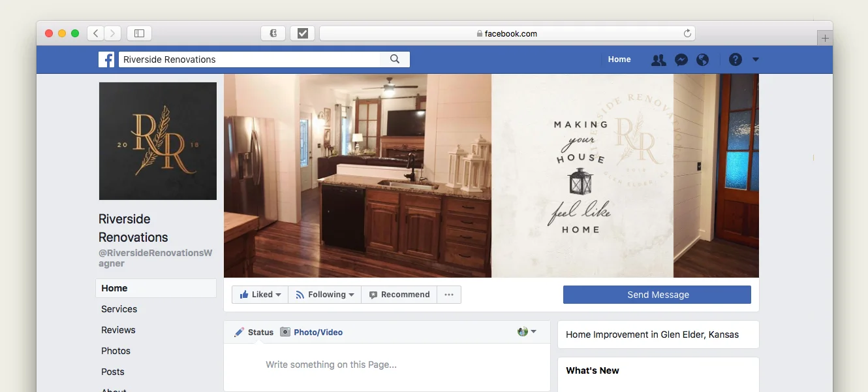This screenshot has height=392, width=868.
Task: Click the search magnifier icon
Action: [395, 59]
